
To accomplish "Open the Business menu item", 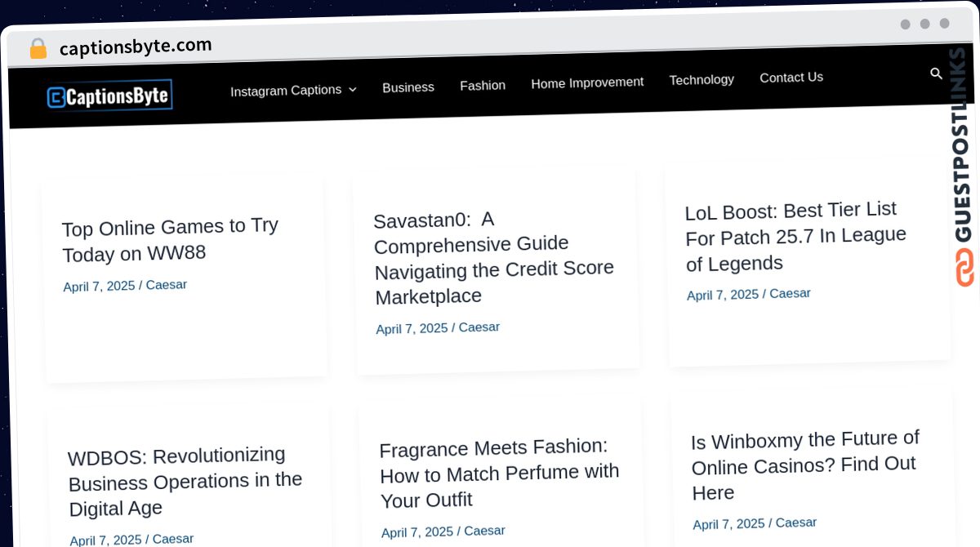I will click(x=408, y=87).
